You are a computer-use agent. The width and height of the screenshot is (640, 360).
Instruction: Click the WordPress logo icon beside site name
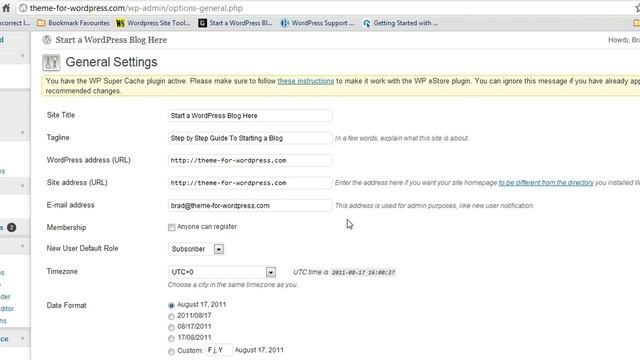[x=47, y=40]
